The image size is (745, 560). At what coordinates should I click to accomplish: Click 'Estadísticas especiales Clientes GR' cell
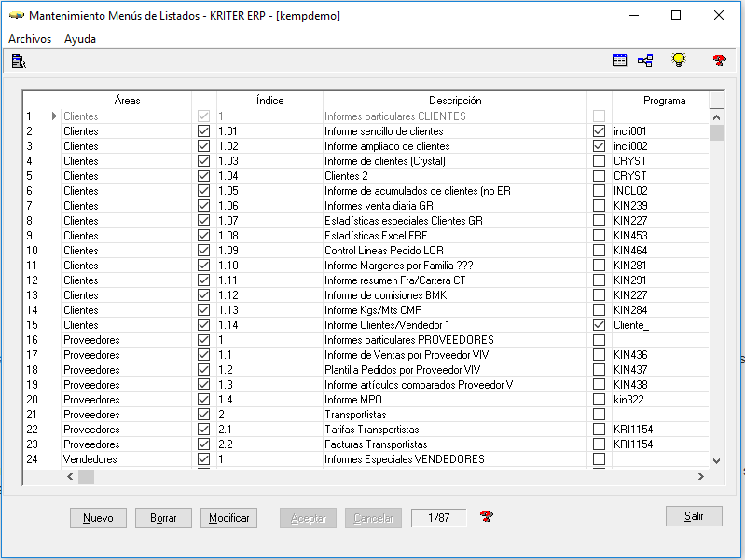[x=455, y=221]
